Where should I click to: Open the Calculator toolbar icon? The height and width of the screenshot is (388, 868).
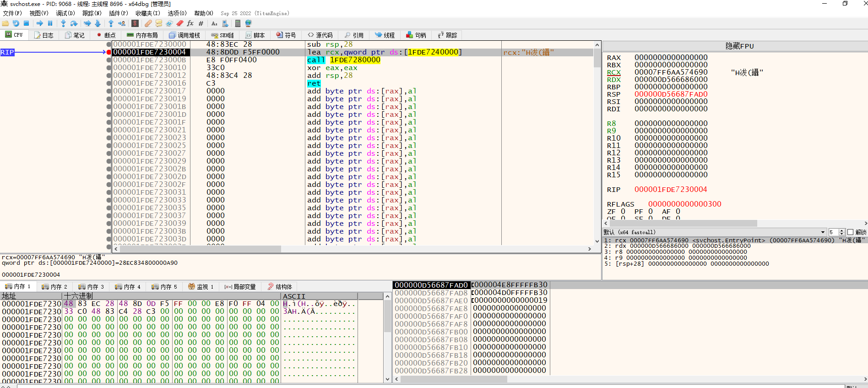click(x=237, y=23)
